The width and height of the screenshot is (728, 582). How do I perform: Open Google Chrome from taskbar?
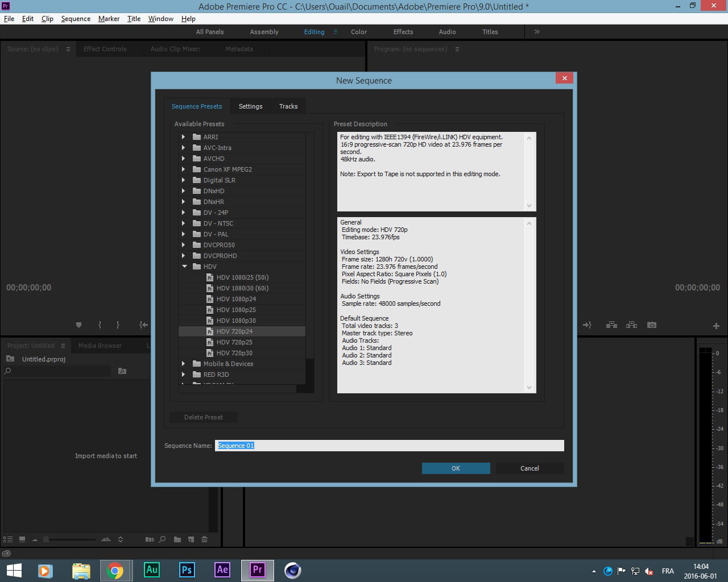(115, 570)
